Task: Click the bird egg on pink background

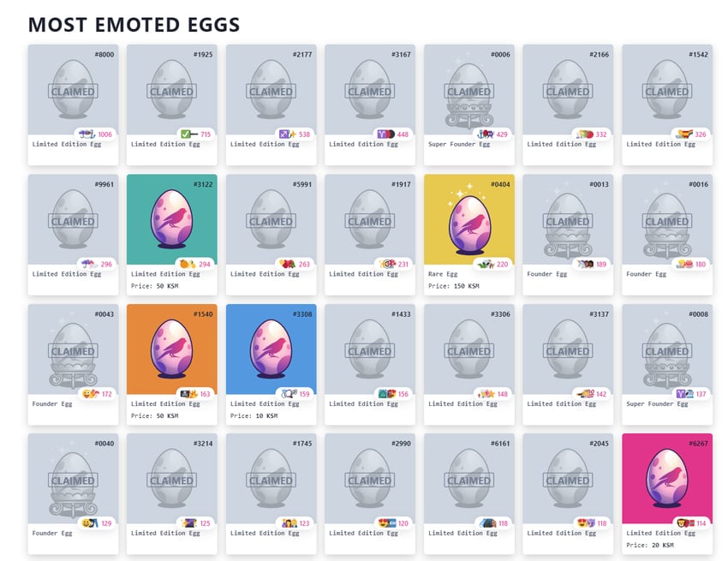Action: point(666,479)
